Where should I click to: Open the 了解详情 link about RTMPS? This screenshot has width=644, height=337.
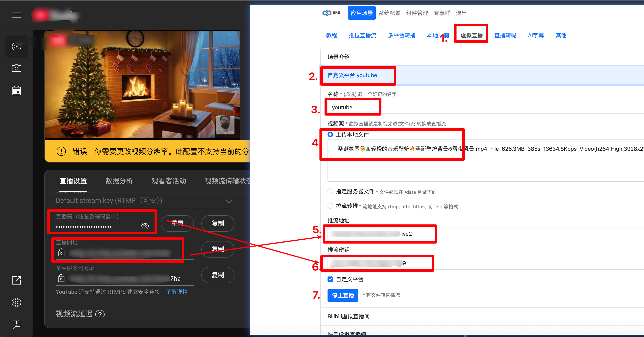pos(177,292)
